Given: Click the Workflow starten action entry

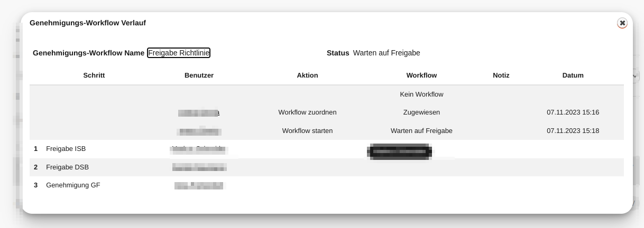Looking at the screenshot, I should 307,130.
